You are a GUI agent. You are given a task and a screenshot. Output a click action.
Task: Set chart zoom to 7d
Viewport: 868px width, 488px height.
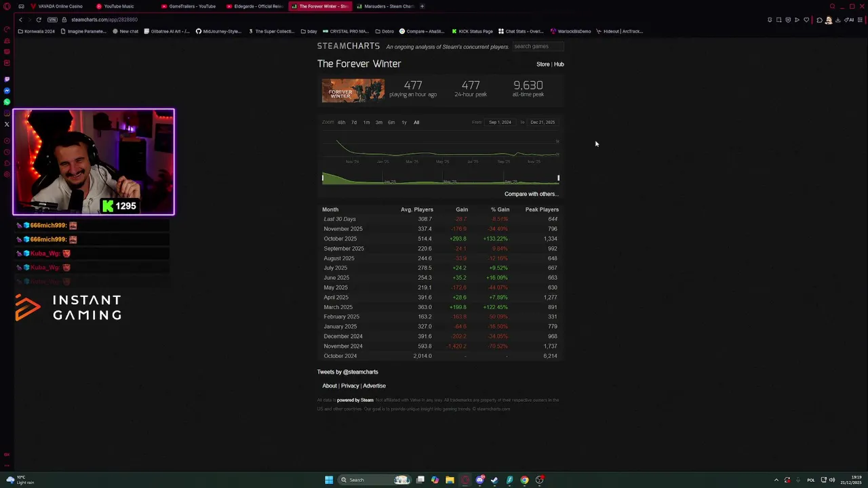point(353,123)
